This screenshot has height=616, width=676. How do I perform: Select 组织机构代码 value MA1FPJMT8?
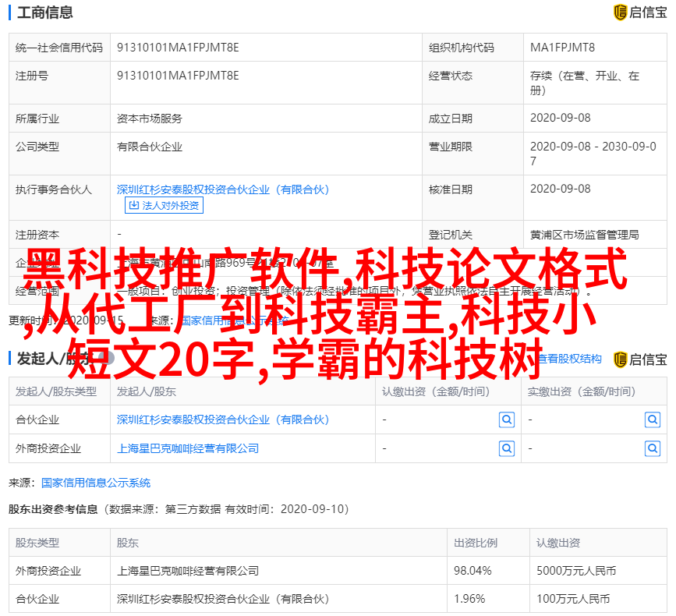point(562,48)
